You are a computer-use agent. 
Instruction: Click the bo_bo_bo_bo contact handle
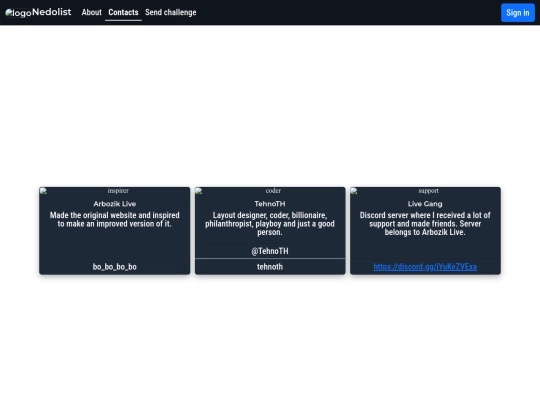click(x=115, y=267)
